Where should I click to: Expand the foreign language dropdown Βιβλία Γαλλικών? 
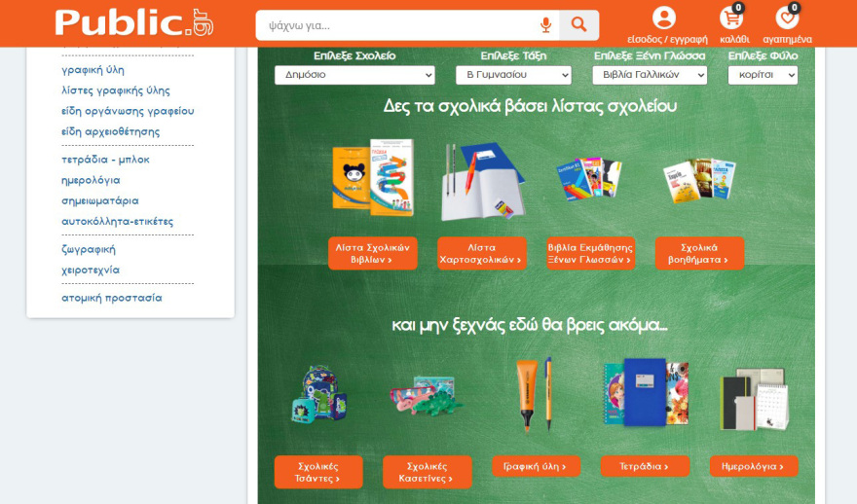pos(650,75)
